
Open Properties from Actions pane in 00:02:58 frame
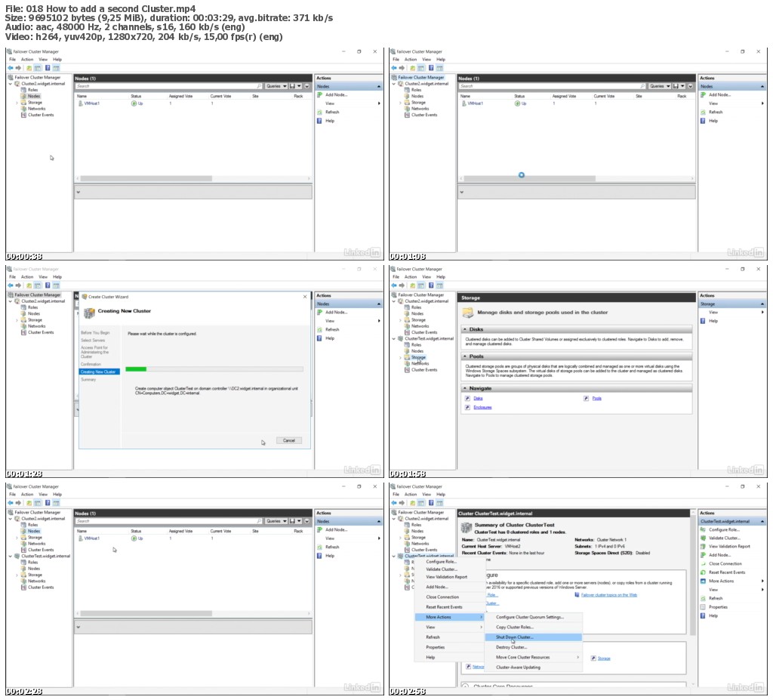pyautogui.click(x=718, y=607)
